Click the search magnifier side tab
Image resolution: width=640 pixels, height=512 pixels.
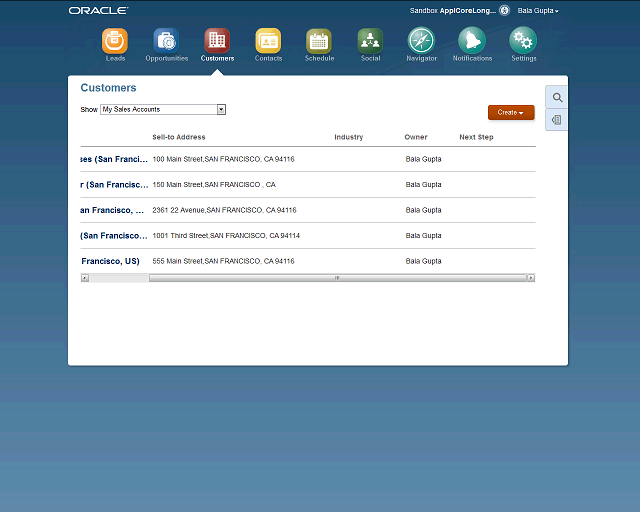[557, 98]
